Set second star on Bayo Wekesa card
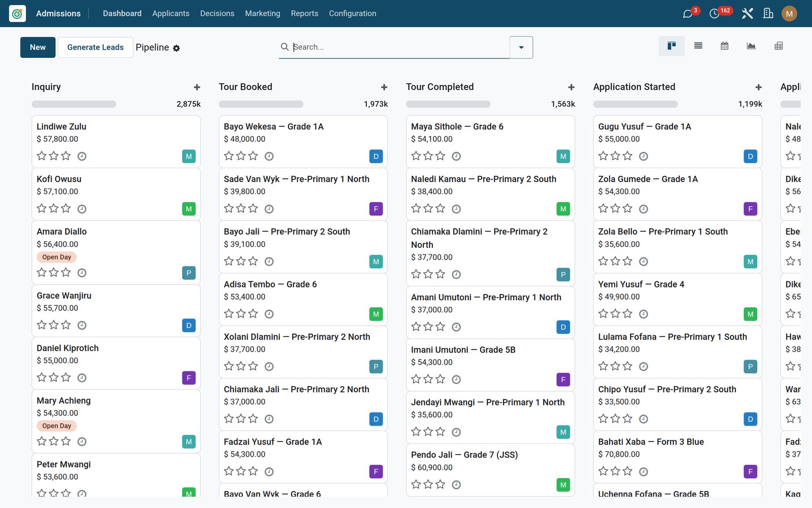Image resolution: width=812 pixels, height=508 pixels. (x=241, y=156)
